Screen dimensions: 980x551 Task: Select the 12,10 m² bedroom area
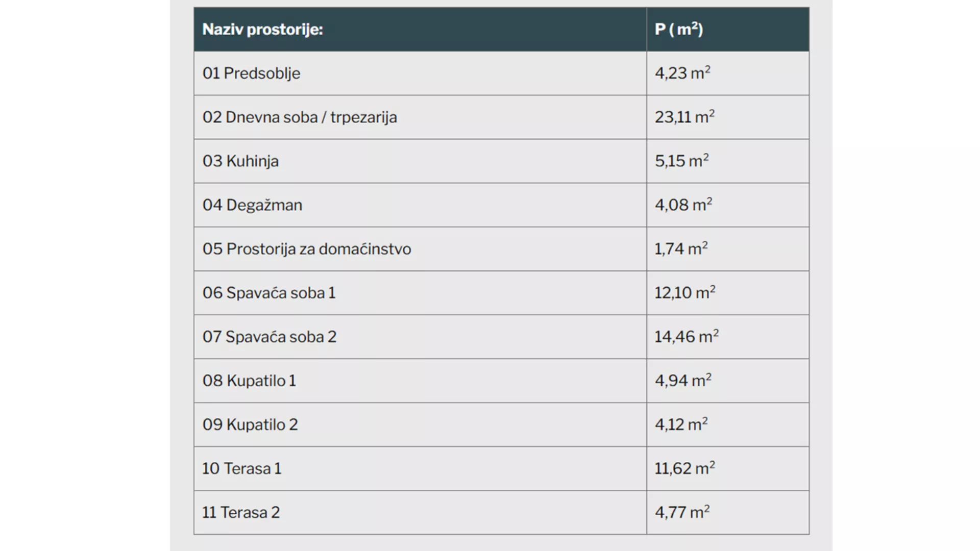(x=685, y=292)
